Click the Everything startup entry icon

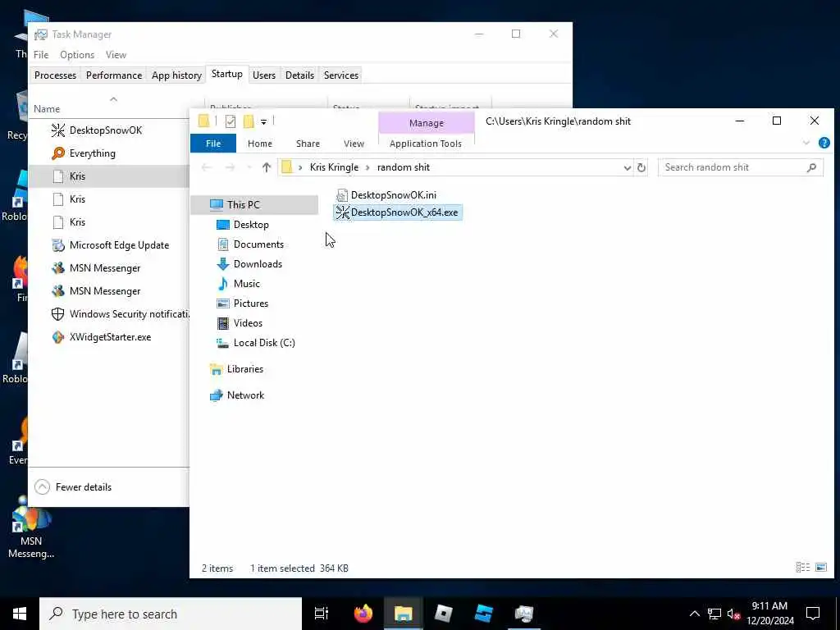click(x=58, y=153)
